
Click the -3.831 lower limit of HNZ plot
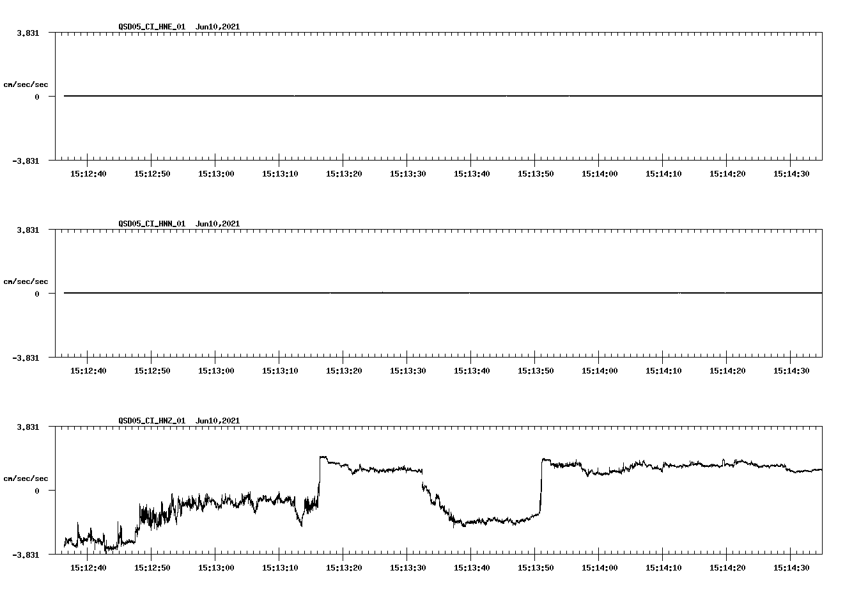(26, 555)
